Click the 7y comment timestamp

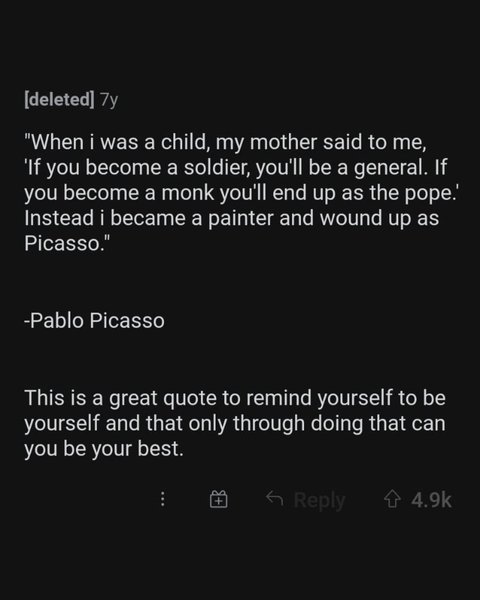[x=109, y=100]
